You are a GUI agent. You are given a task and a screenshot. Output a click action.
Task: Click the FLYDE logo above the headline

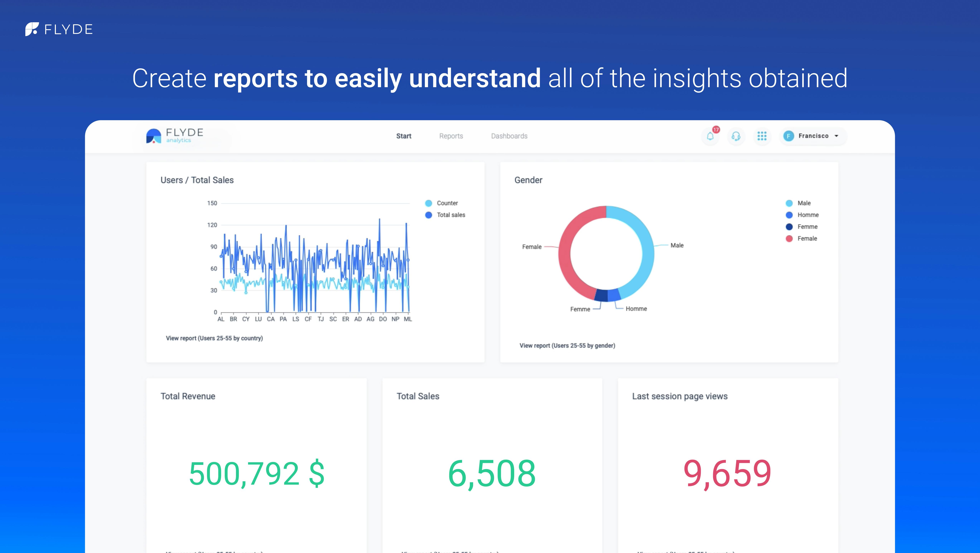tap(59, 29)
